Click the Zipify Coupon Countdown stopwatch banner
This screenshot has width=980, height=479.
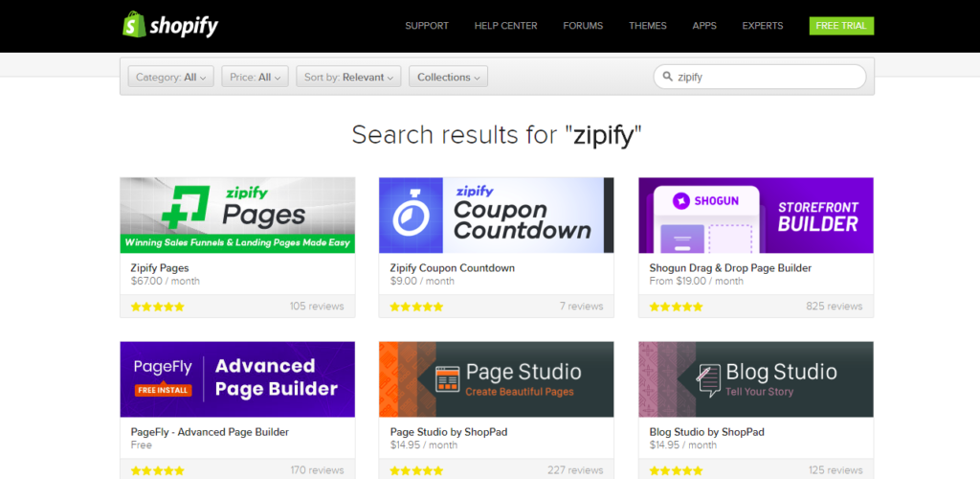click(x=497, y=216)
